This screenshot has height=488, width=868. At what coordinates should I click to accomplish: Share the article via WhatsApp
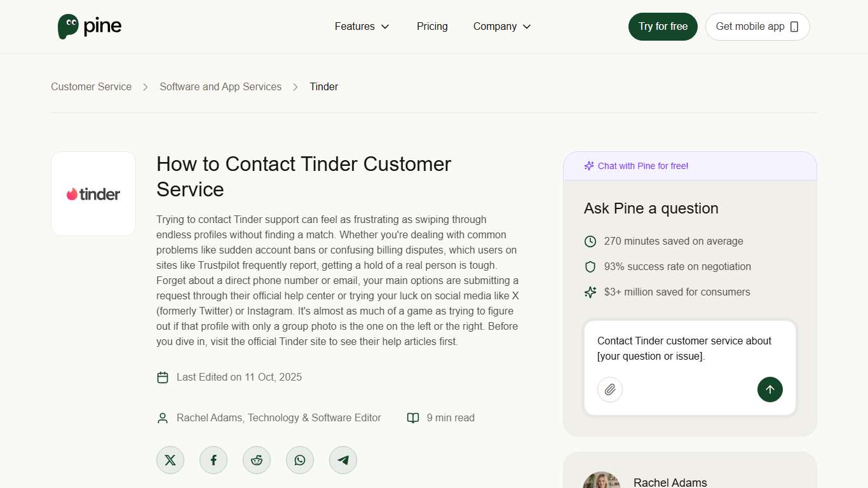point(299,459)
